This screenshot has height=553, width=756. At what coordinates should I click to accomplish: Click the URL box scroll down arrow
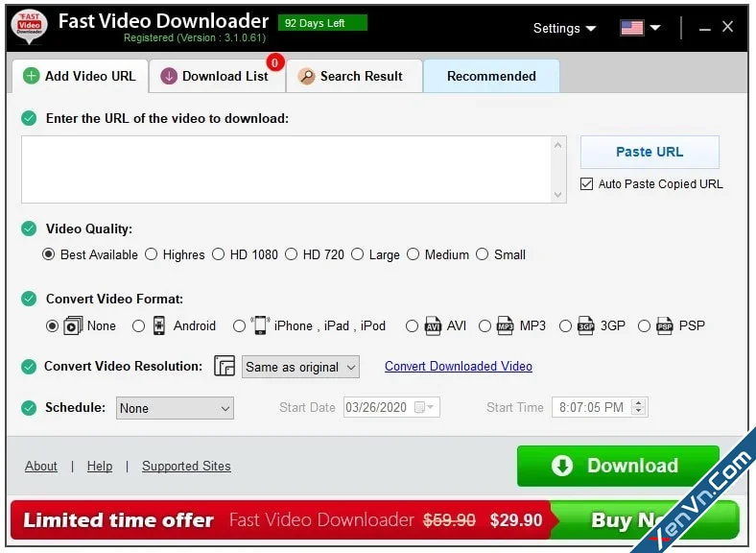click(557, 195)
